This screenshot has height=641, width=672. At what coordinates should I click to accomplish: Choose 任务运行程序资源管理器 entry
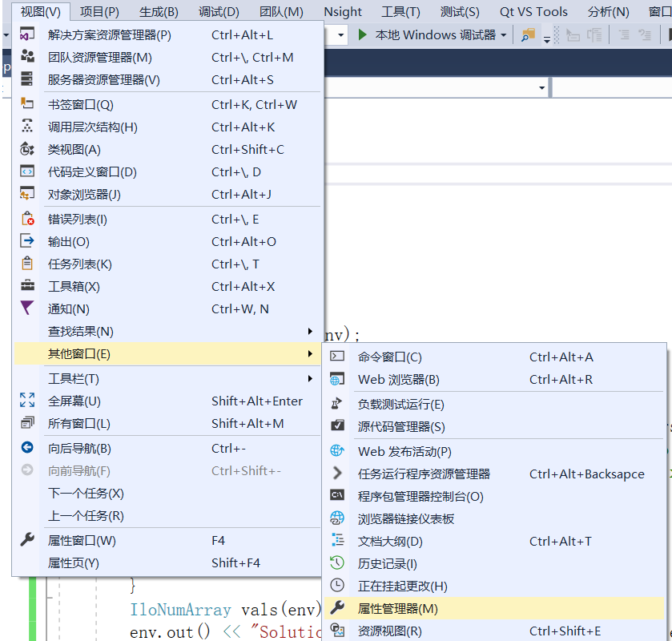493,474
